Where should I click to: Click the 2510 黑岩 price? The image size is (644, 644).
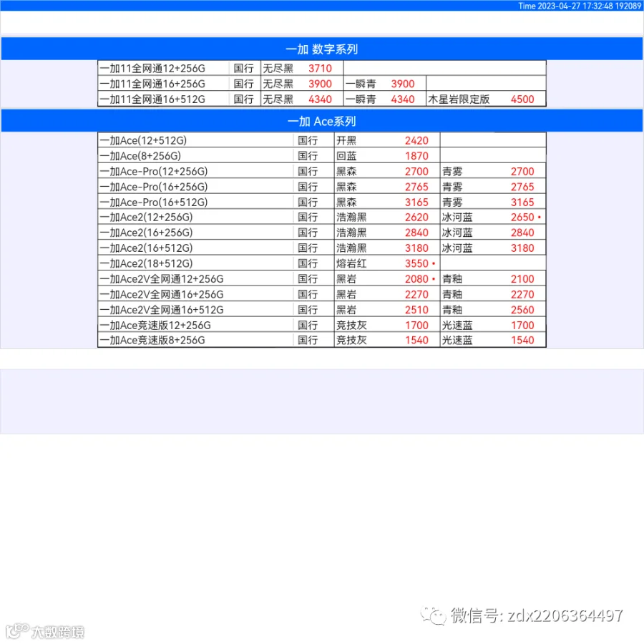point(416,310)
